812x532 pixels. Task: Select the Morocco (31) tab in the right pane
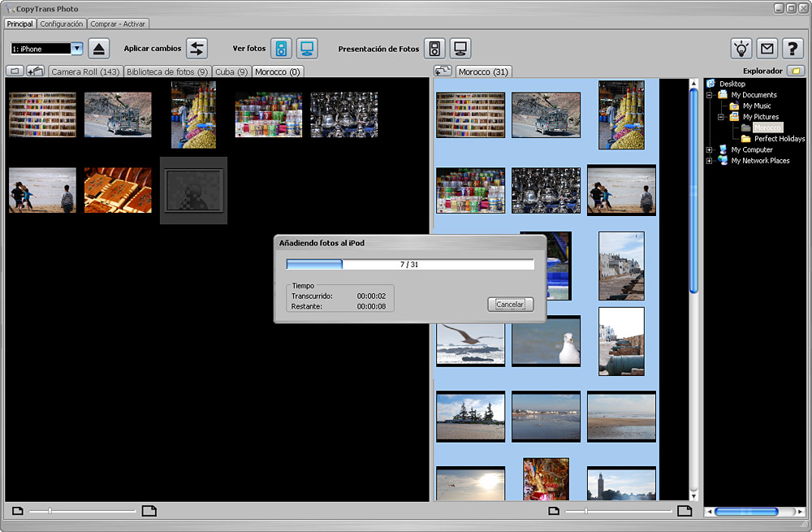point(483,71)
